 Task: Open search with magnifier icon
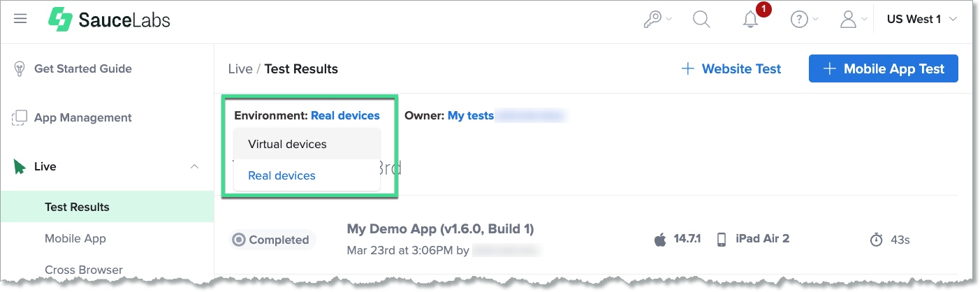701,20
